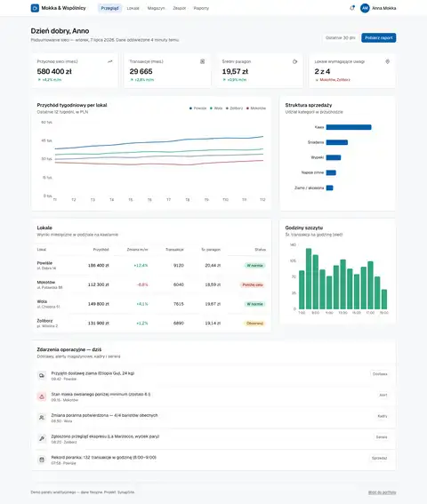Click the AM user avatar
The height and width of the screenshot is (504, 427).
365,8
